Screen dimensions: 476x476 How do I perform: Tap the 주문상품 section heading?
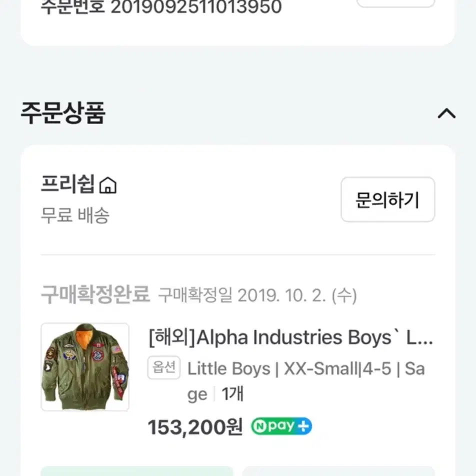pos(63,113)
